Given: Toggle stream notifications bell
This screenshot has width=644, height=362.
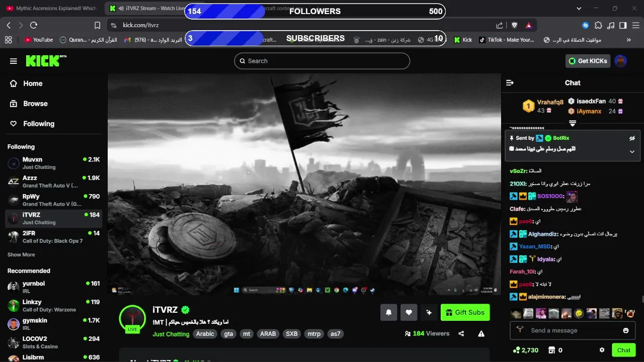Looking at the screenshot, I should pos(388,312).
